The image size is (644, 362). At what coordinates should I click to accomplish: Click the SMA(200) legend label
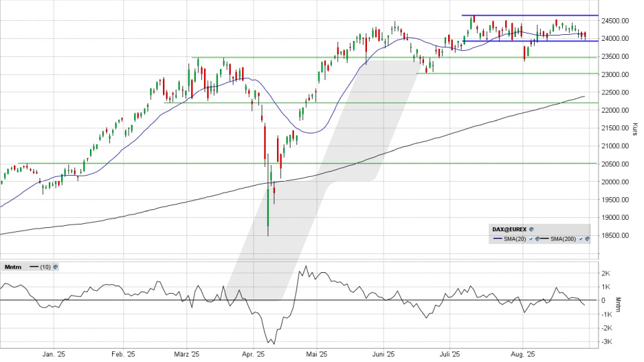(x=563, y=239)
